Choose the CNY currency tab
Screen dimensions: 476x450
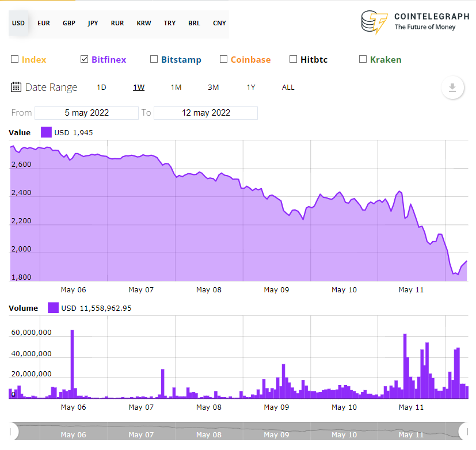point(219,24)
